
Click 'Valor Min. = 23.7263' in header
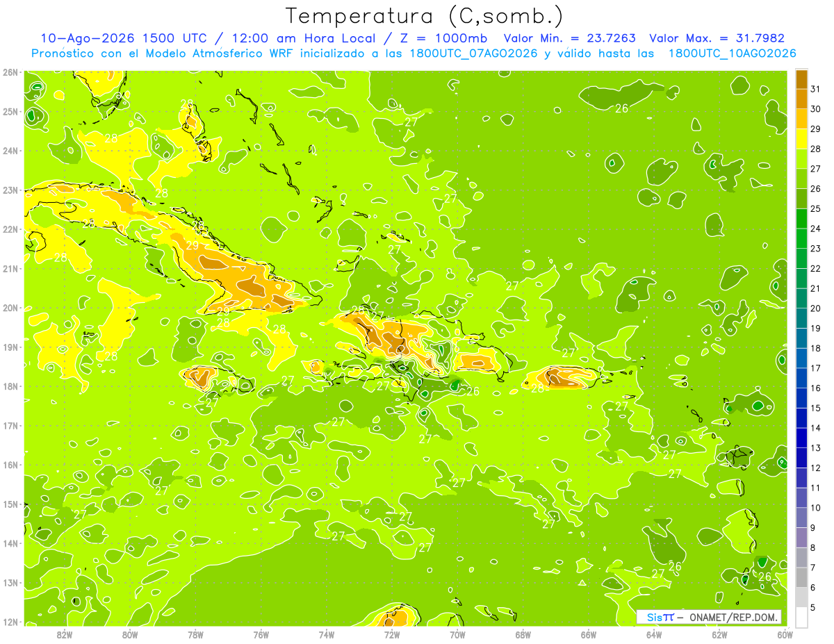pos(569,38)
